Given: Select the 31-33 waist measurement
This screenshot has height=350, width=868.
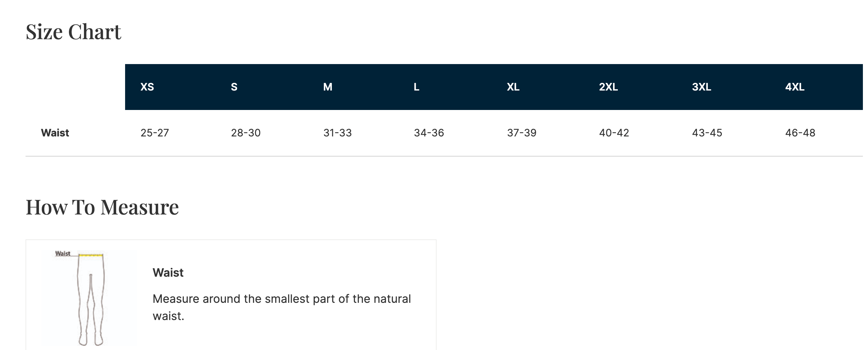Looking at the screenshot, I should pos(337,133).
